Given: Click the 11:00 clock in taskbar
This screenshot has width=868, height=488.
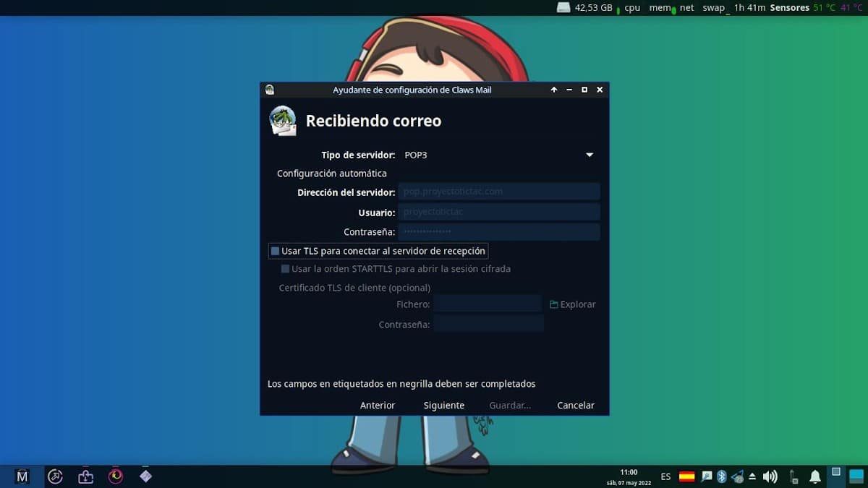Looking at the screenshot, I should pyautogui.click(x=629, y=472).
